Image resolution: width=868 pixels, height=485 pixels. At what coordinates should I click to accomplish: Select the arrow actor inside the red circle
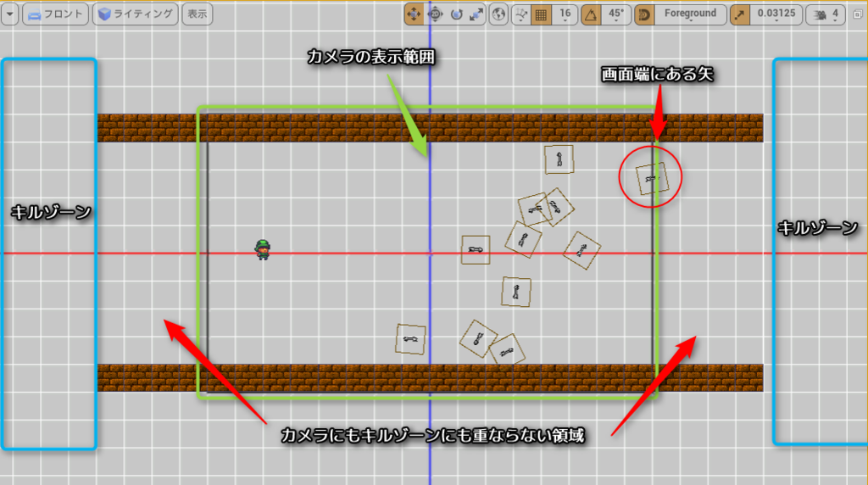652,178
